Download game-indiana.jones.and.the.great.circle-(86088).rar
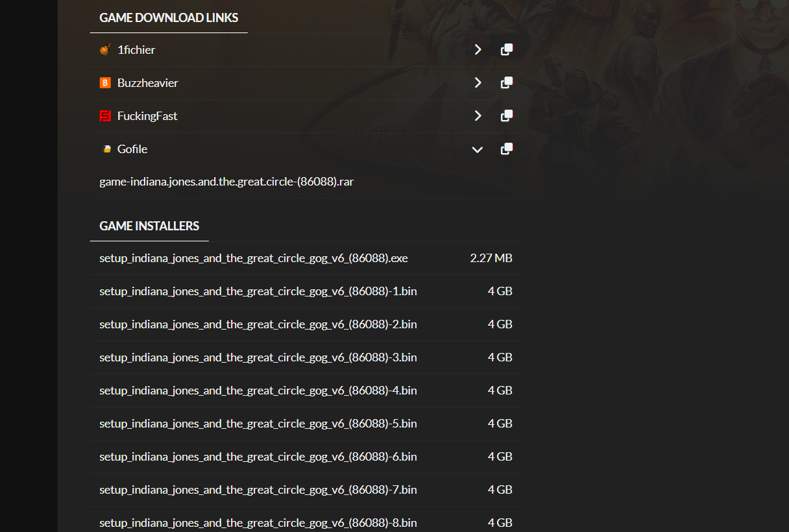This screenshot has width=789, height=532. 226,182
